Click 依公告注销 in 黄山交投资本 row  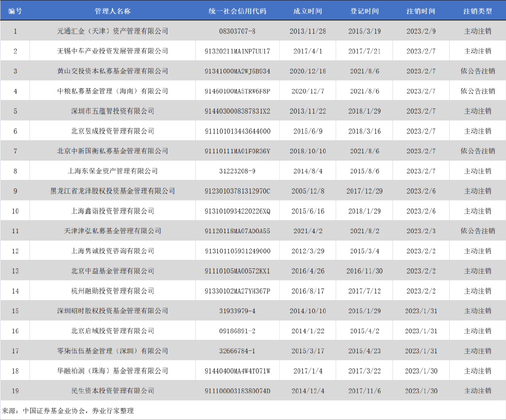478,71
